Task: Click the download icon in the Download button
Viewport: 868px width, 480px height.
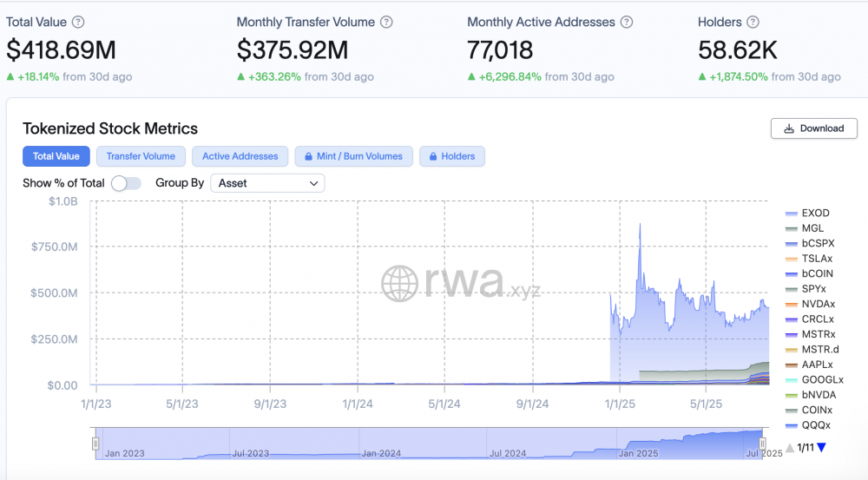Action: pyautogui.click(x=789, y=128)
